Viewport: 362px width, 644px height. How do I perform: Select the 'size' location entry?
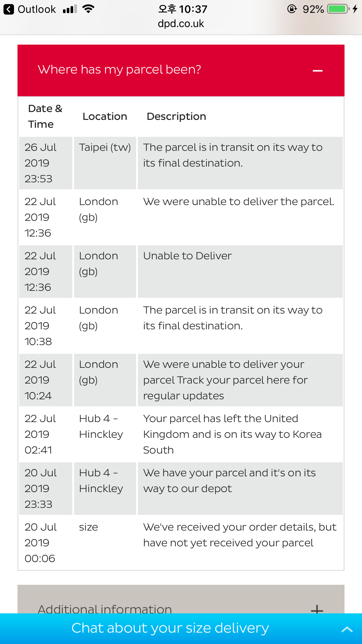pyautogui.click(x=89, y=527)
